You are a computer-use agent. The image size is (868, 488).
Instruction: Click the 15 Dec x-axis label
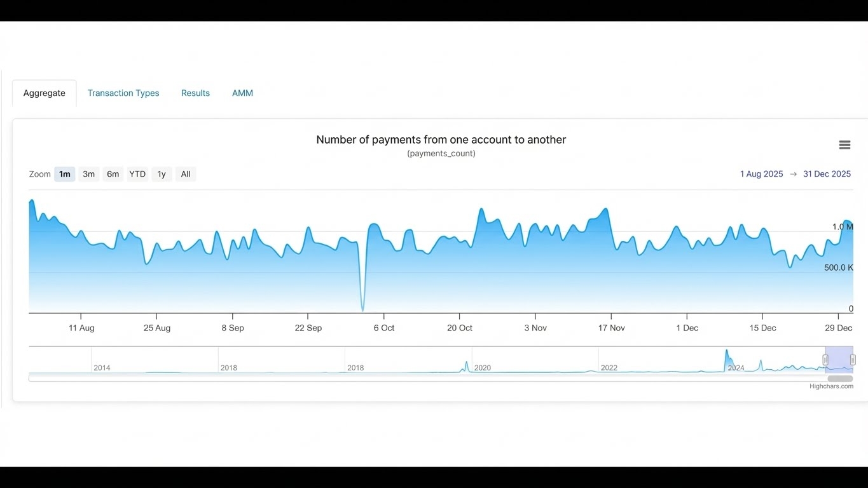(x=762, y=328)
